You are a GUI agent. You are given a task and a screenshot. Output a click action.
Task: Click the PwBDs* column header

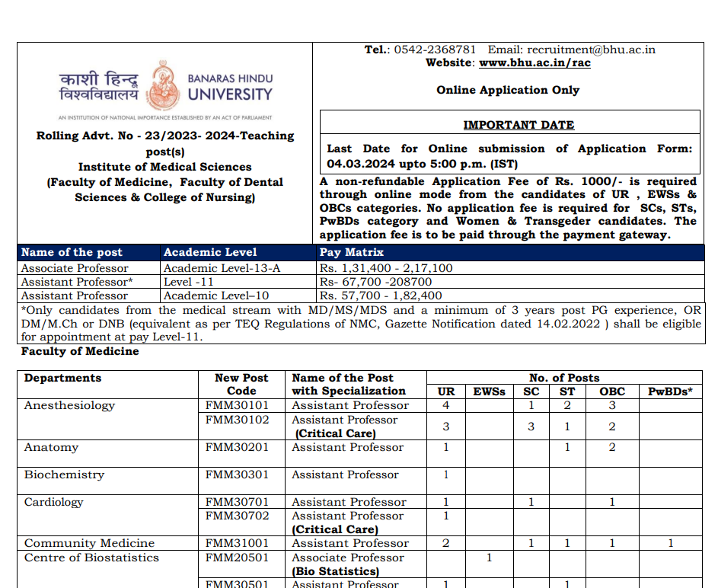670,391
